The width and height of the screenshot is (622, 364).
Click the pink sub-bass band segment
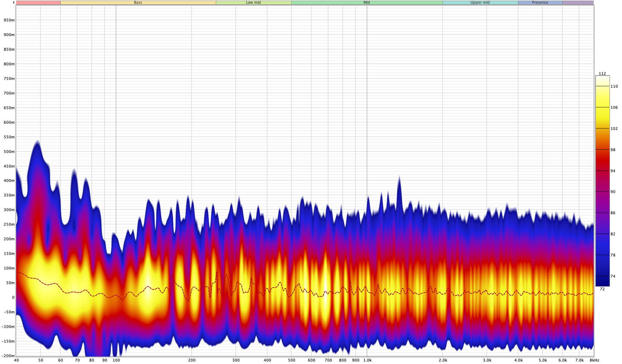tap(38, 2)
